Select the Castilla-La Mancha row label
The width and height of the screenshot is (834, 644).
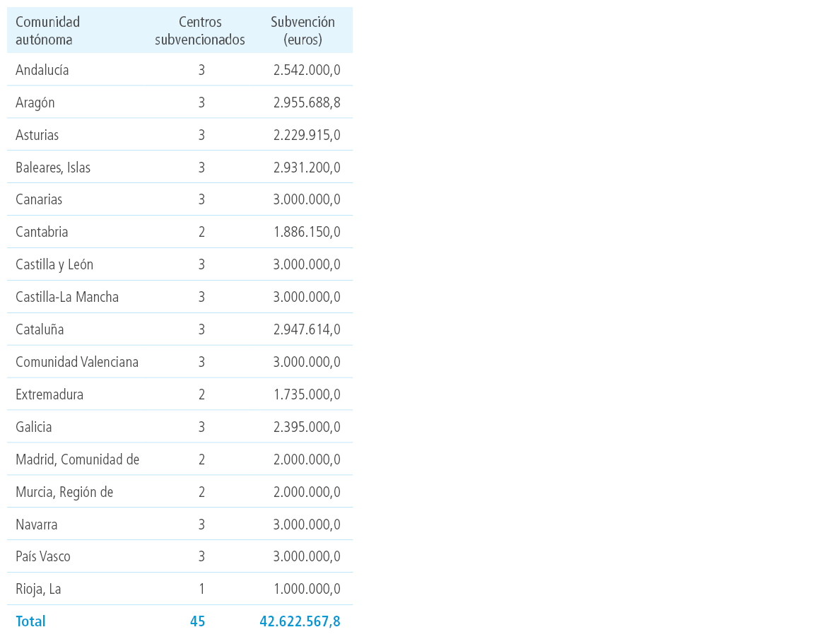[x=67, y=297]
